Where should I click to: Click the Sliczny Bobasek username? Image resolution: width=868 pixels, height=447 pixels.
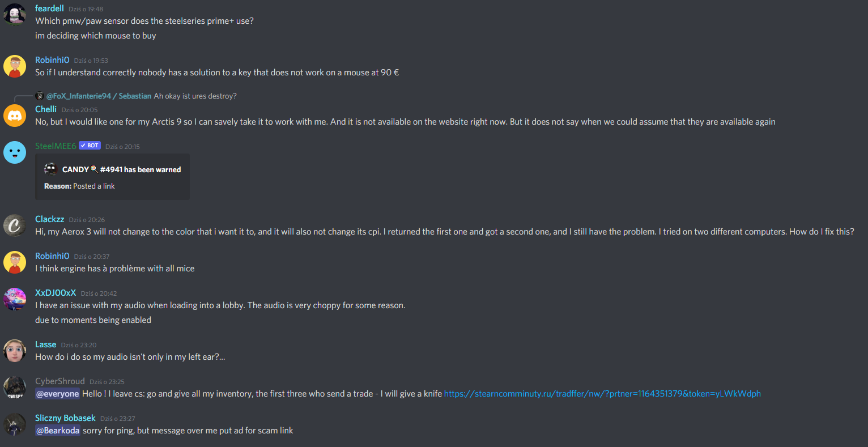tap(65, 418)
